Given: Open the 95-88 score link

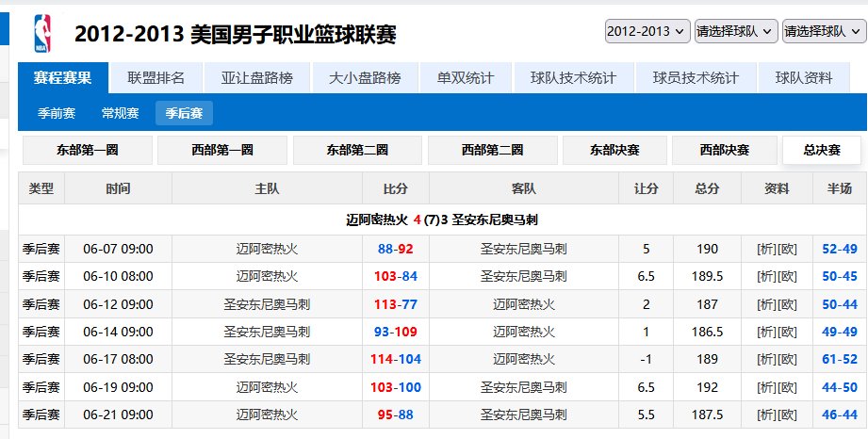Looking at the screenshot, I should click(395, 415).
